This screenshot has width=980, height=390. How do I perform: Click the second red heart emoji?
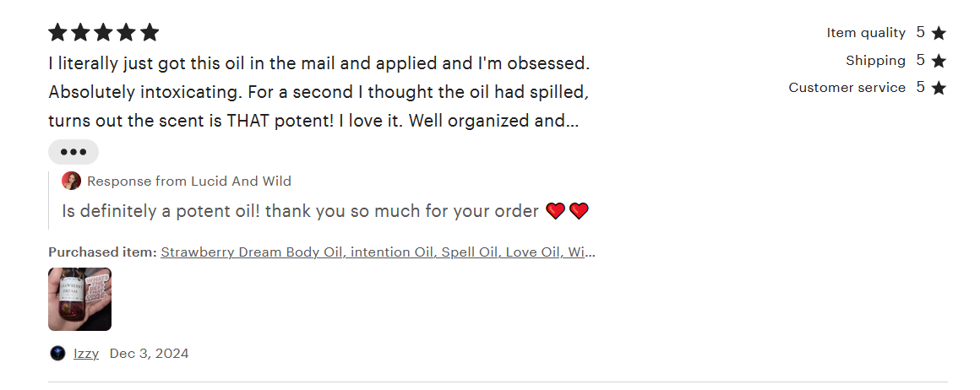coord(579,211)
